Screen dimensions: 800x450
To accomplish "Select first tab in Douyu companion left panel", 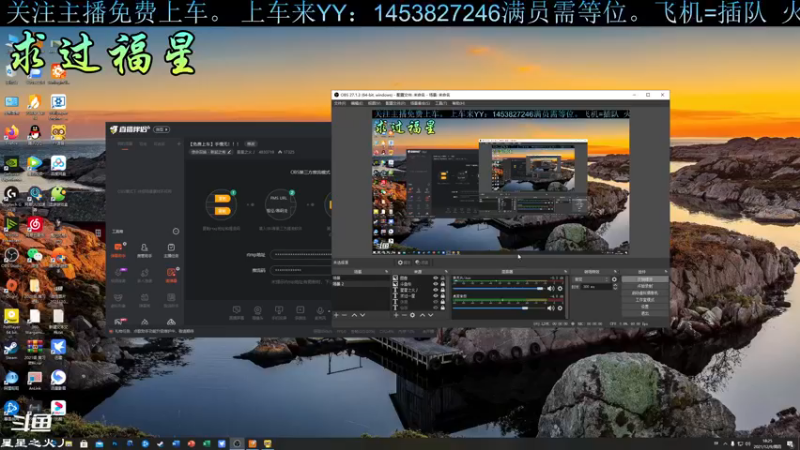I will (125, 144).
